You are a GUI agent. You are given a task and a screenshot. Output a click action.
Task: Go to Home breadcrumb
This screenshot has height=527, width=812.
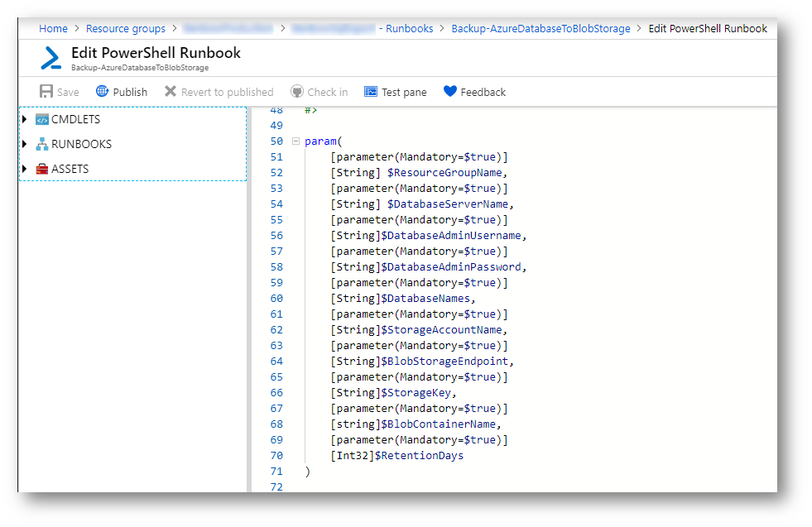(53, 28)
